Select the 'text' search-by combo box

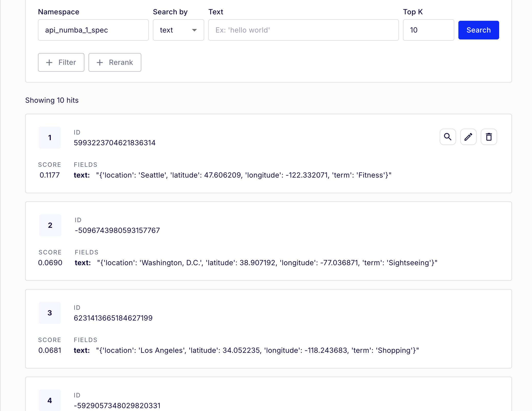pyautogui.click(x=174, y=30)
